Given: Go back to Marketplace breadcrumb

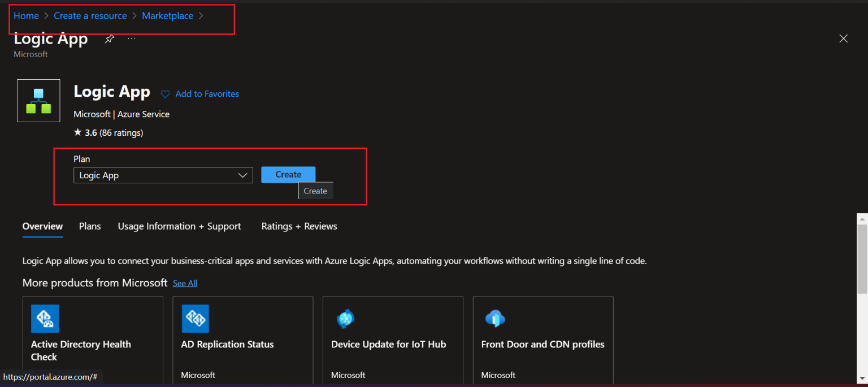Looking at the screenshot, I should point(167,16).
